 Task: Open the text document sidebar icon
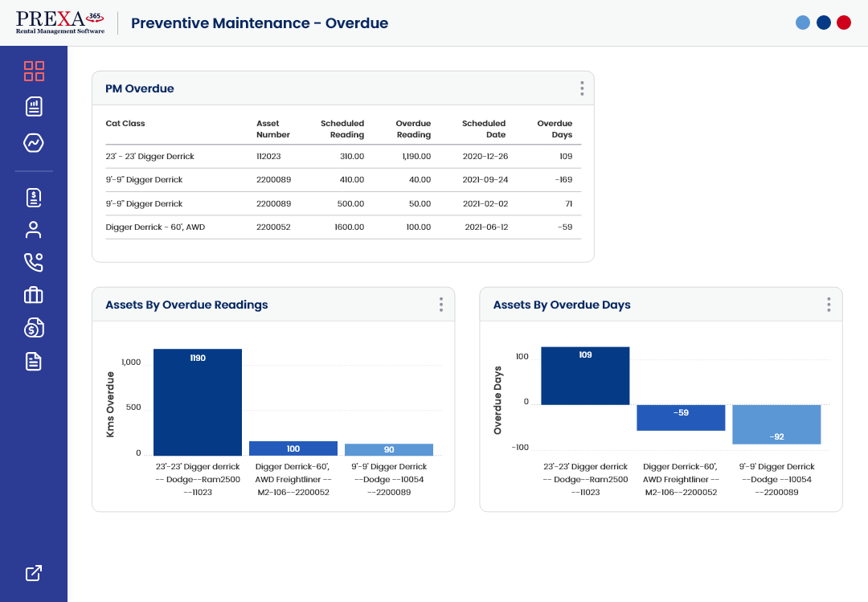pyautogui.click(x=34, y=361)
